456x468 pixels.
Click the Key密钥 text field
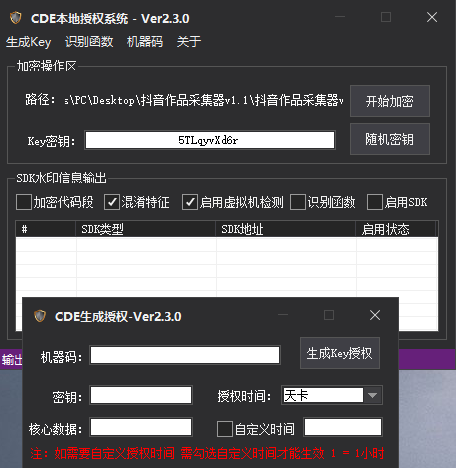click(x=210, y=140)
